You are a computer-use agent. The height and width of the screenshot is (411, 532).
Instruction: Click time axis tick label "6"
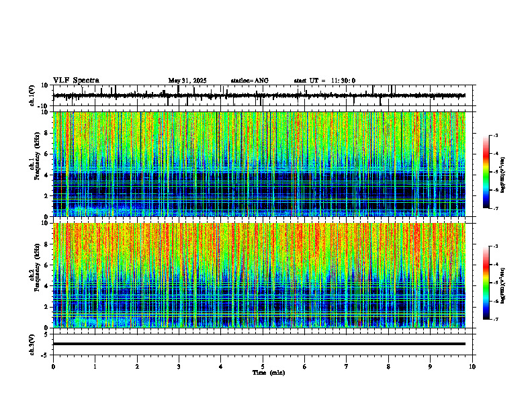point(305,367)
